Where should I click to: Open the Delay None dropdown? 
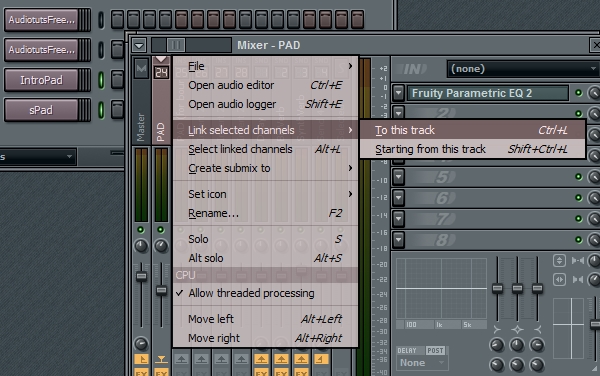pos(422,363)
